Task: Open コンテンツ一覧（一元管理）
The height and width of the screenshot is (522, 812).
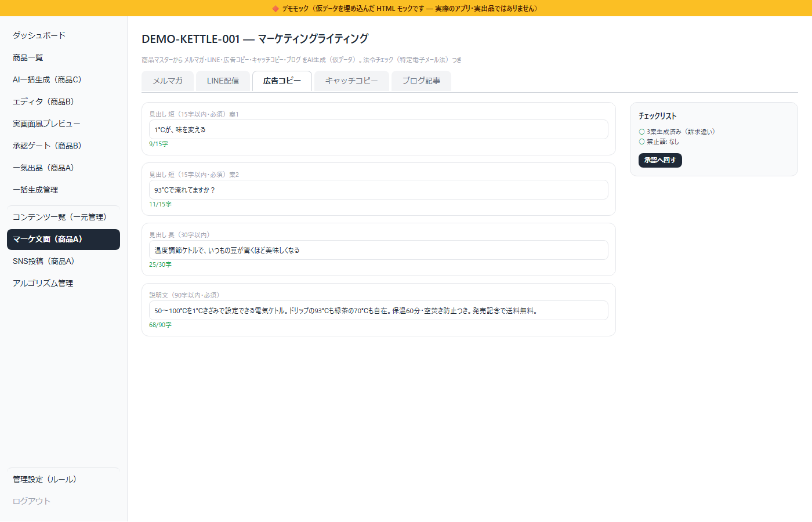Action: point(63,217)
